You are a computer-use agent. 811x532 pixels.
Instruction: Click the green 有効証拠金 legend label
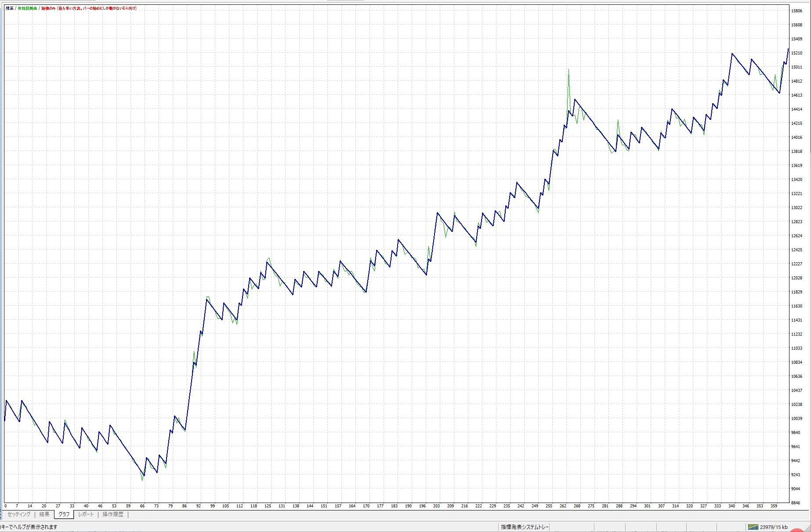(x=27, y=8)
